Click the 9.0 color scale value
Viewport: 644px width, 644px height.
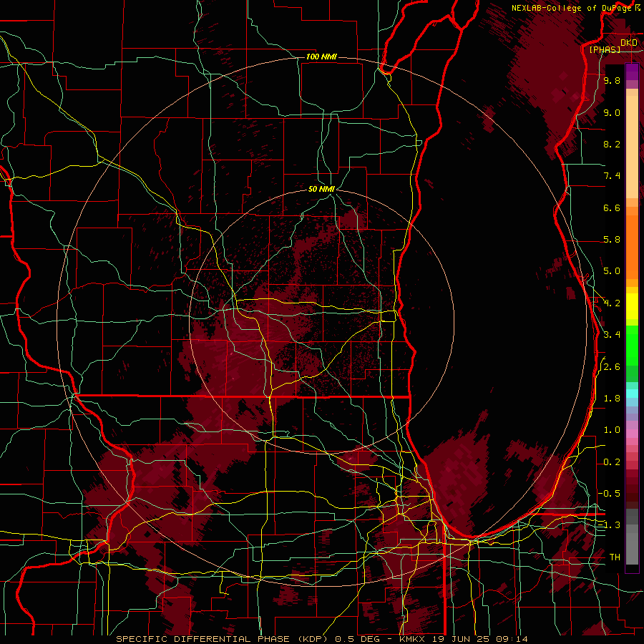click(x=612, y=112)
